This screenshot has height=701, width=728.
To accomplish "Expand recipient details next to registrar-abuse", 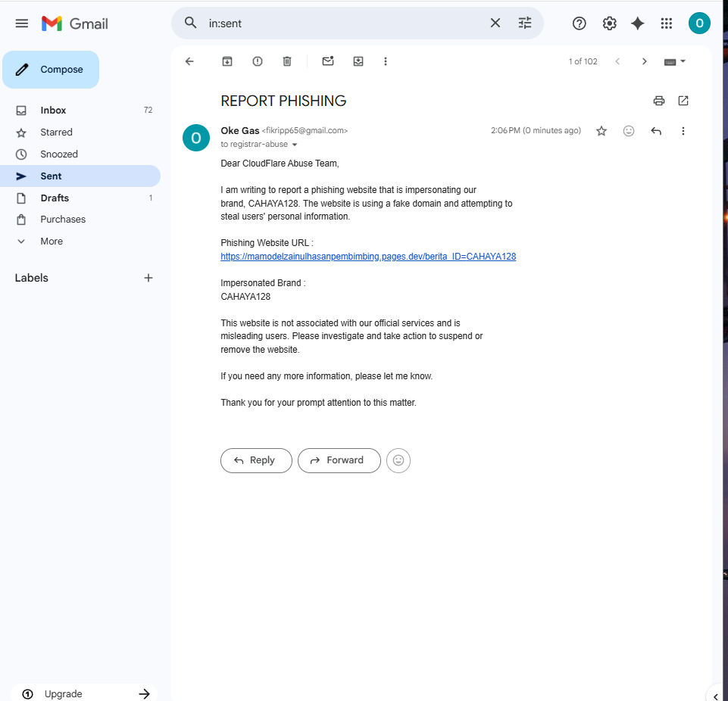I will click(x=295, y=145).
